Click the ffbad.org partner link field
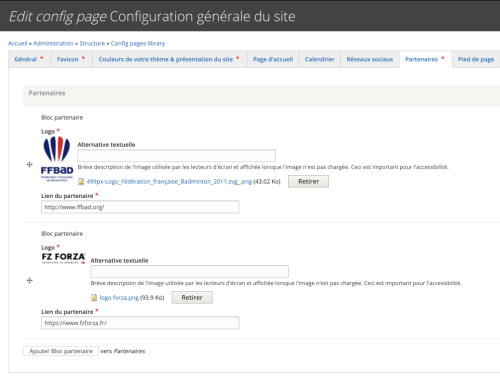 click(x=140, y=207)
